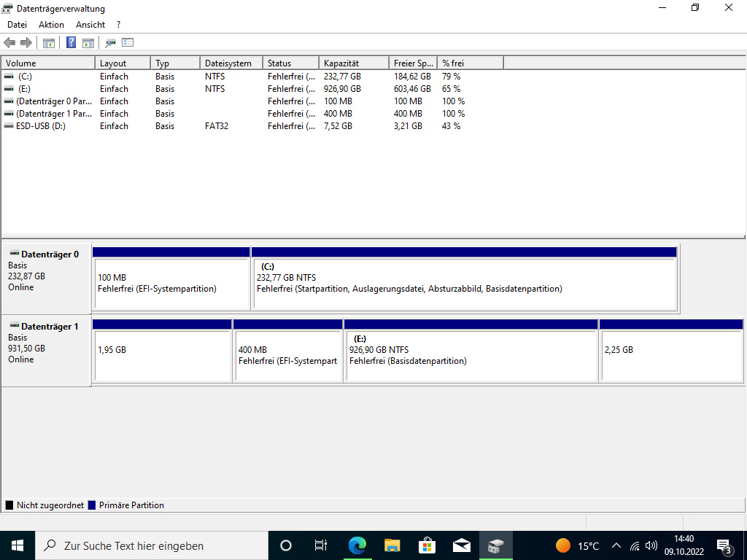Open the Ansicht menu
The width and height of the screenshot is (747, 560).
click(90, 25)
